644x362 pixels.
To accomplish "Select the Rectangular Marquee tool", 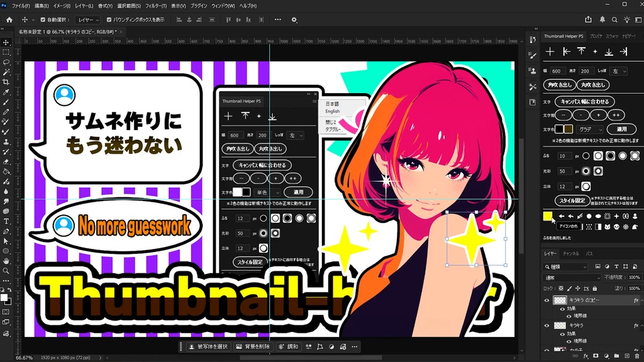I will click(x=6, y=53).
